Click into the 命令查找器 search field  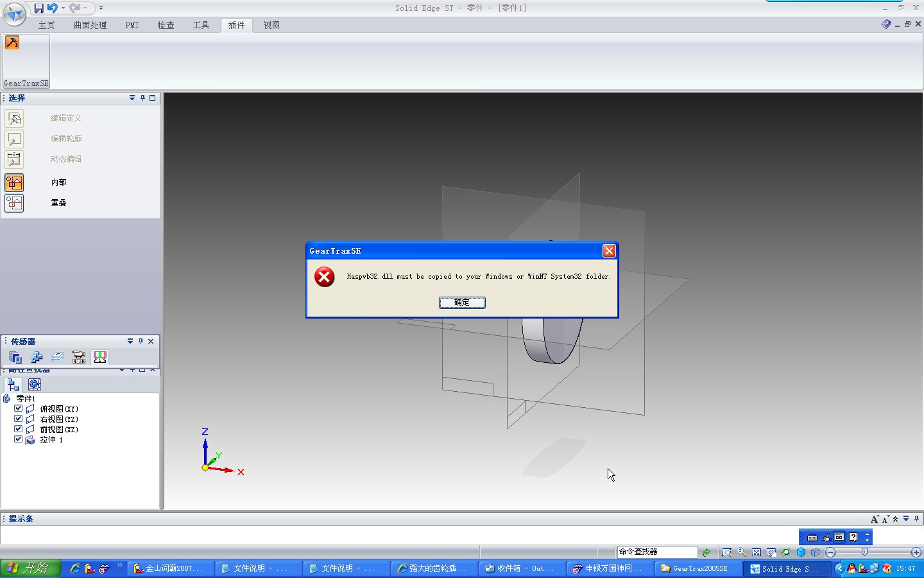(x=657, y=552)
